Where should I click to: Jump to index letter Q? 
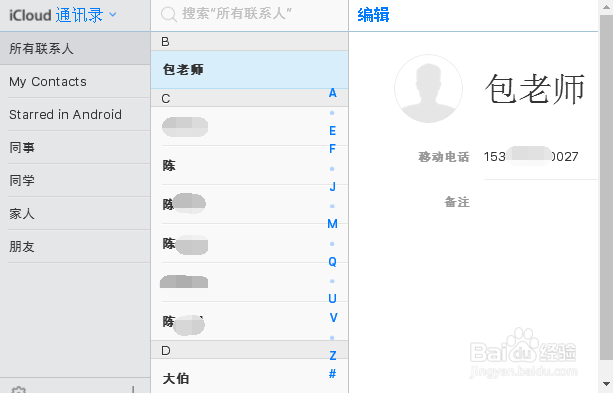coord(332,261)
